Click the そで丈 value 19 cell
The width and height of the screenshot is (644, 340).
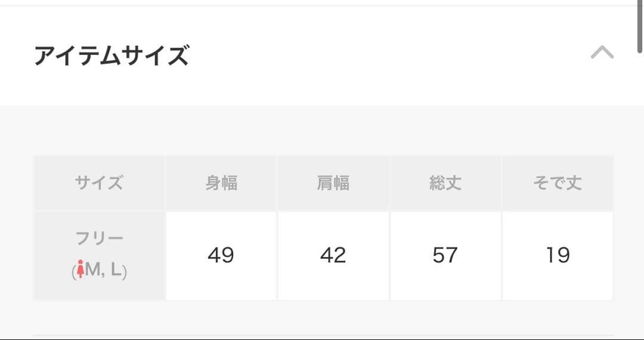pyautogui.click(x=558, y=256)
